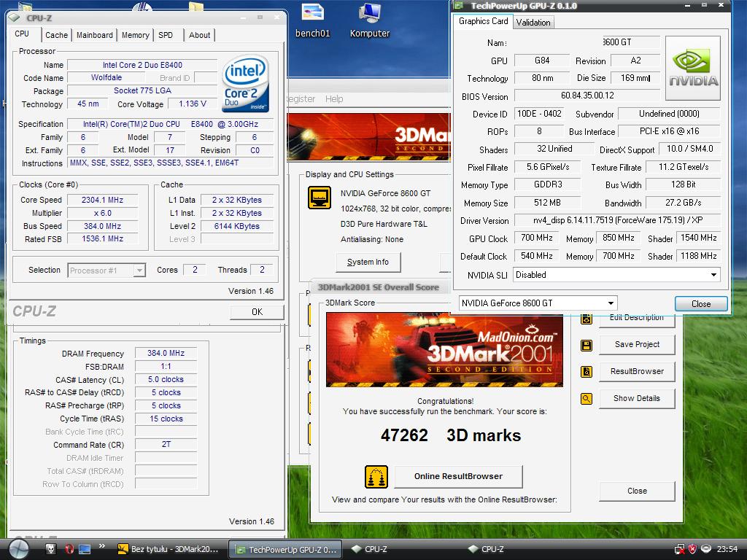Close the 3DMark score dialog via Close button
This screenshot has height=560, width=747.
point(637,491)
